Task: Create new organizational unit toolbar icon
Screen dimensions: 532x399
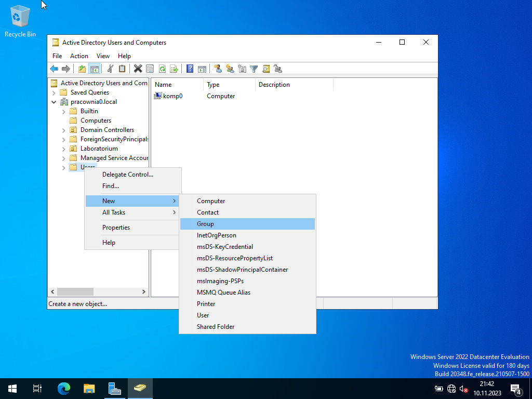Action: coord(242,69)
